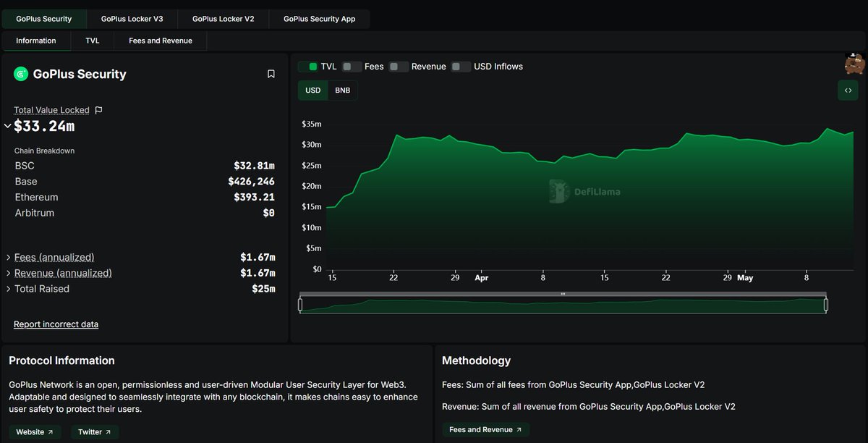Click the $32.81m BSC value
Screen dimensions: 868x443
254,166
